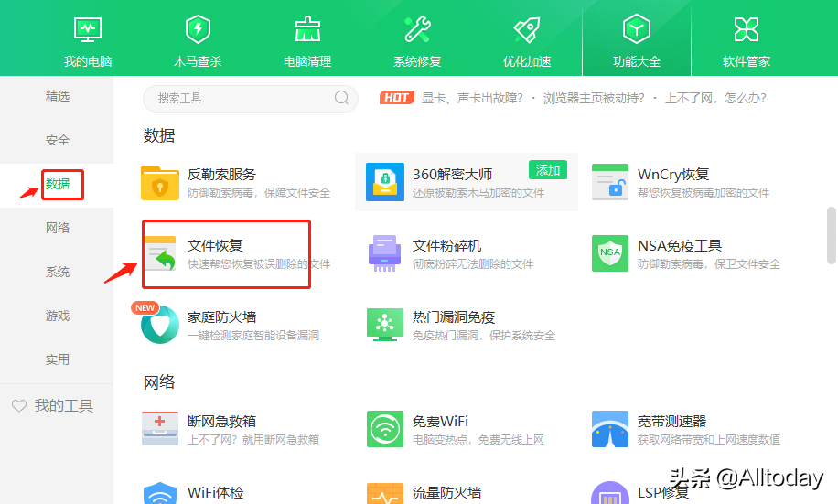Click 添加 button for 360解密大师
This screenshot has width=838, height=504.
(548, 170)
